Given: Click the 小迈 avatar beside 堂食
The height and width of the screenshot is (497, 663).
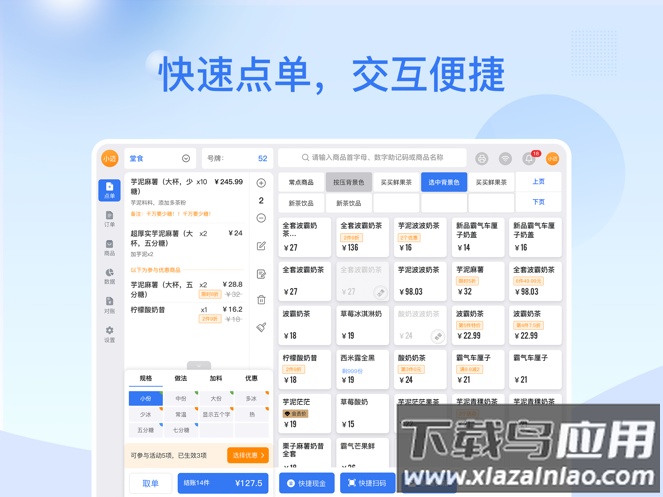Looking at the screenshot, I should [110, 159].
